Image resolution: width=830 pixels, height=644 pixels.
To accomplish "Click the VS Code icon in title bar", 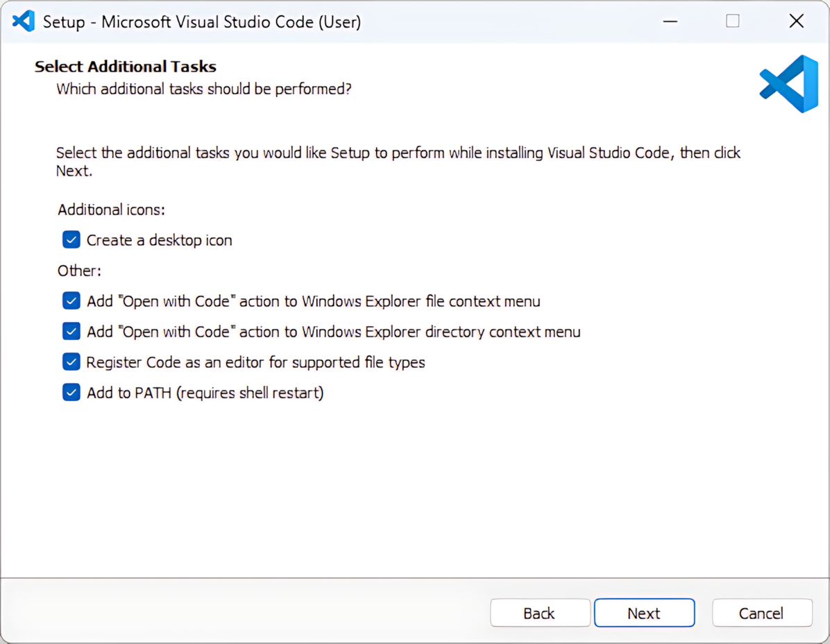I will point(24,22).
